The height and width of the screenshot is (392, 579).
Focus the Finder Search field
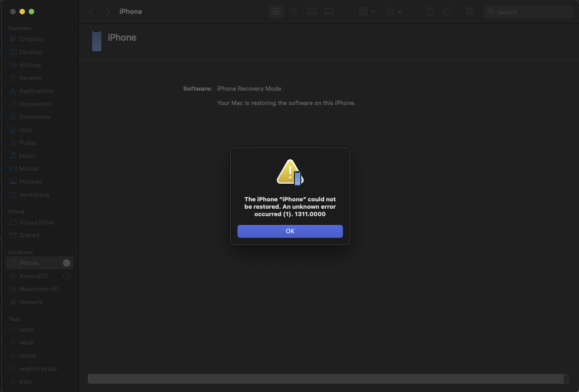coord(529,12)
